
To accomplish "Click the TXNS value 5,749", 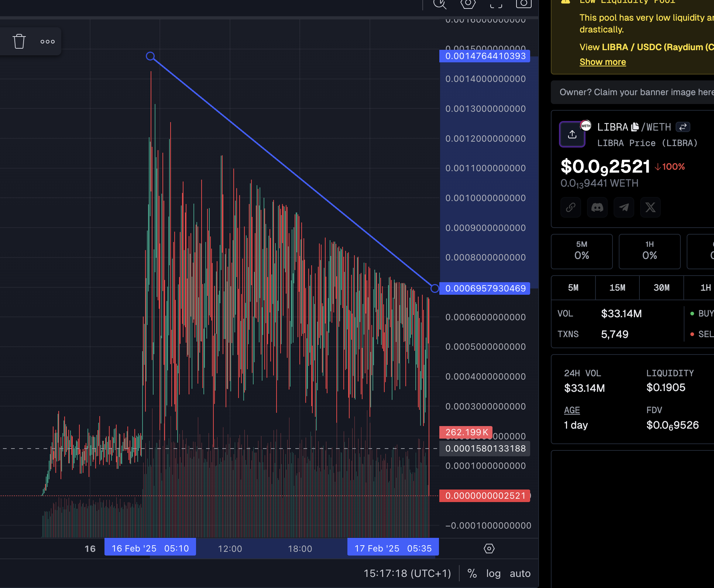I will pos(615,334).
